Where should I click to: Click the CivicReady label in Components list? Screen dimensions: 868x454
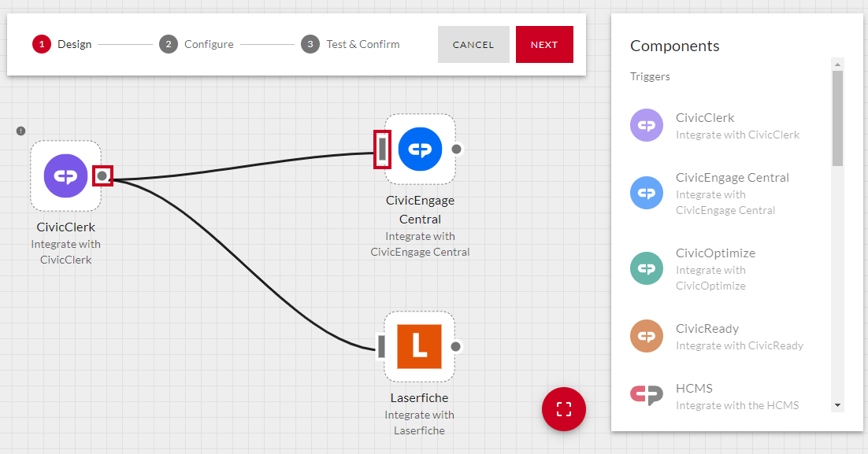pyautogui.click(x=707, y=328)
